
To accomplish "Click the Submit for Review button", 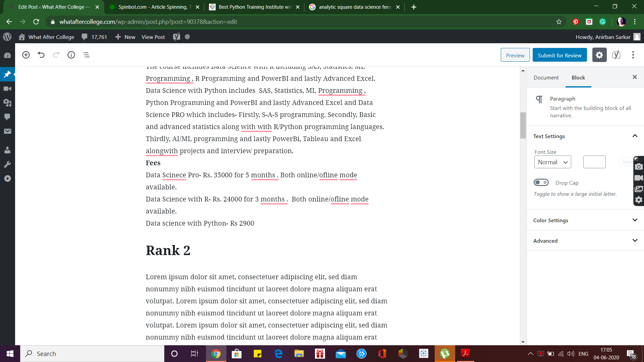I will pyautogui.click(x=559, y=55).
